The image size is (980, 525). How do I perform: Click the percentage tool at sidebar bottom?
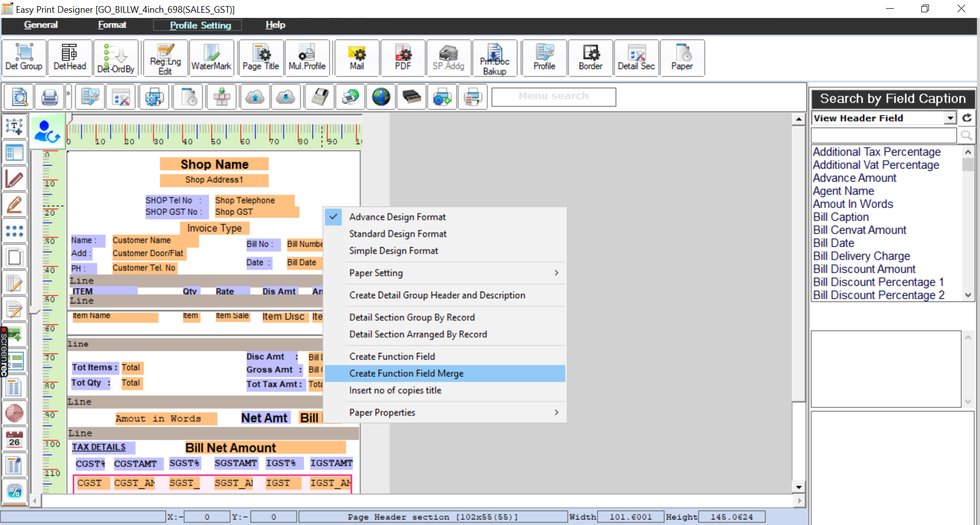tap(14, 491)
